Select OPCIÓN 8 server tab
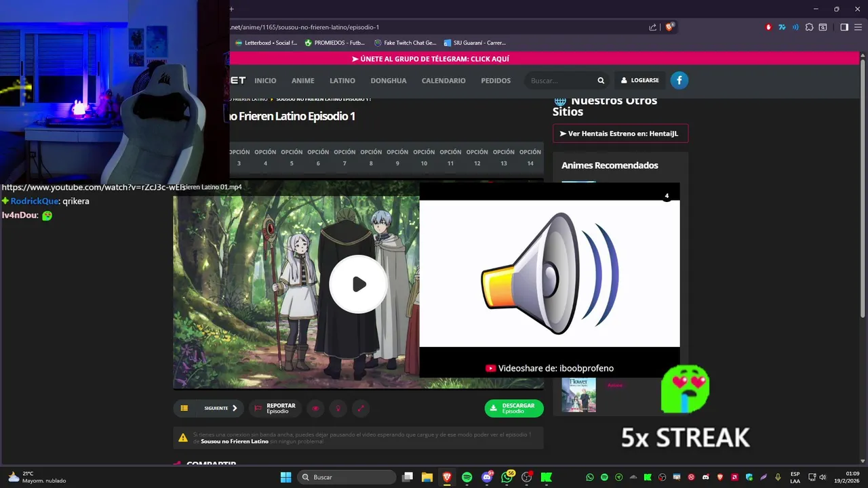 371,158
